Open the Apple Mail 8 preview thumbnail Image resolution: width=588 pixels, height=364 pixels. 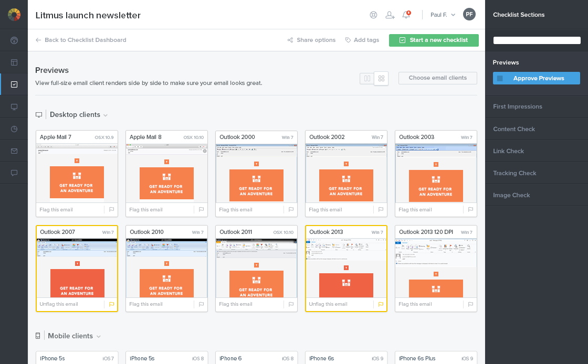[166, 174]
